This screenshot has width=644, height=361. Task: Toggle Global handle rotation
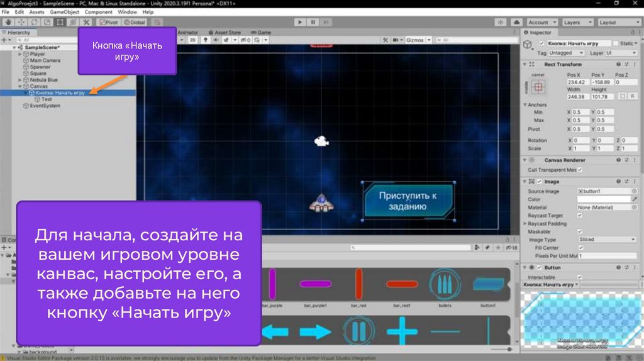(x=135, y=22)
